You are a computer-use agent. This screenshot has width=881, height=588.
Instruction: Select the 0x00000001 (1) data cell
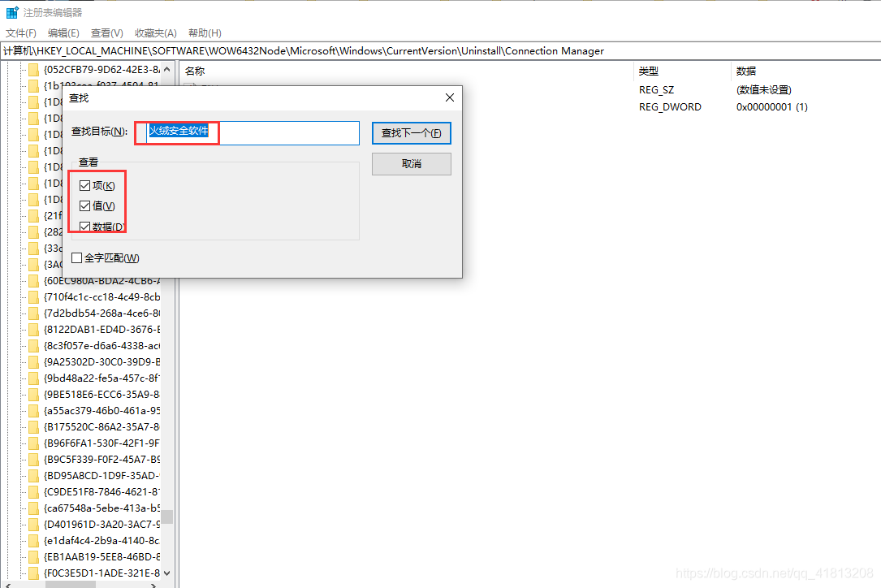click(772, 107)
